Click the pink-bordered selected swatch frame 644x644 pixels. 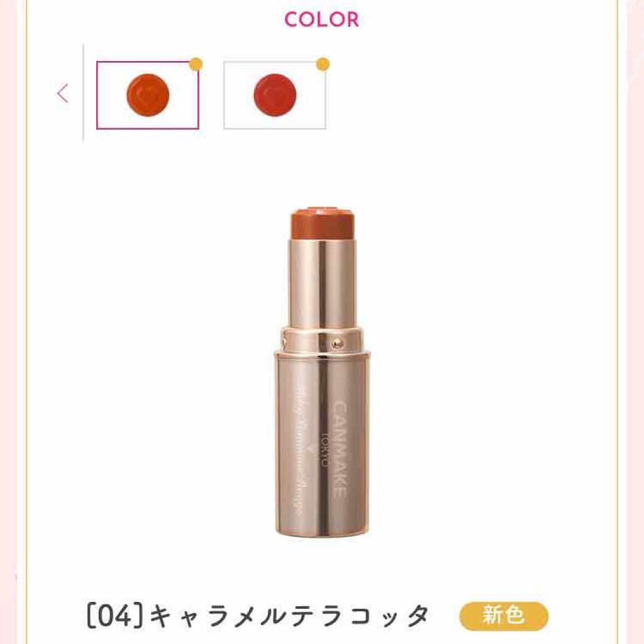click(x=148, y=96)
